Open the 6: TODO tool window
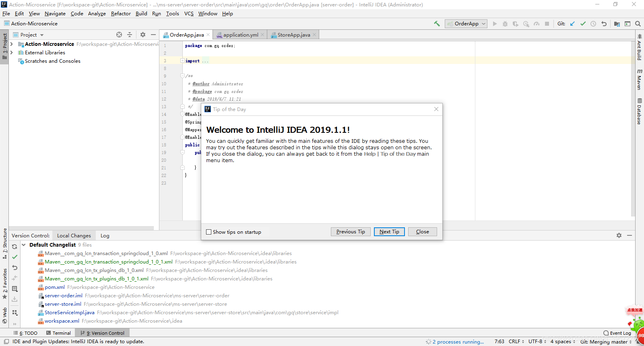The height and width of the screenshot is (346, 644). tap(25, 333)
